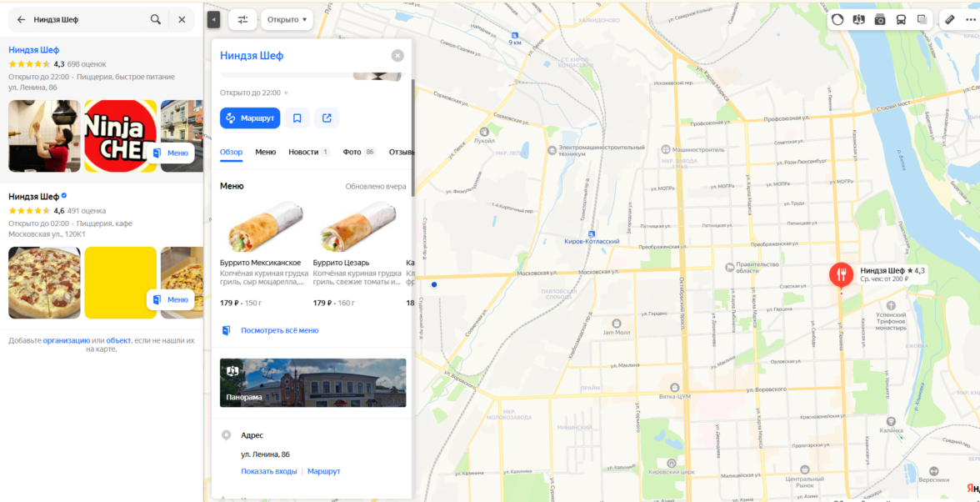
Task: Toggle the traffic layer icon
Action: click(837, 19)
